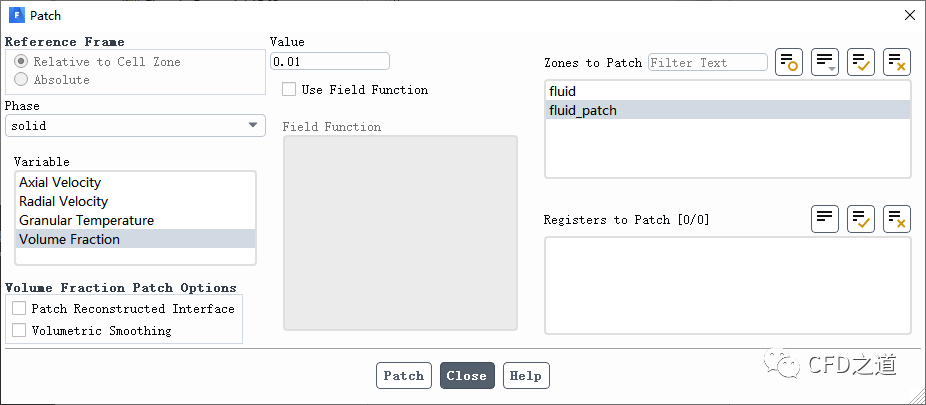
Task: Enable Use Field Function checkbox
Action: click(x=289, y=89)
